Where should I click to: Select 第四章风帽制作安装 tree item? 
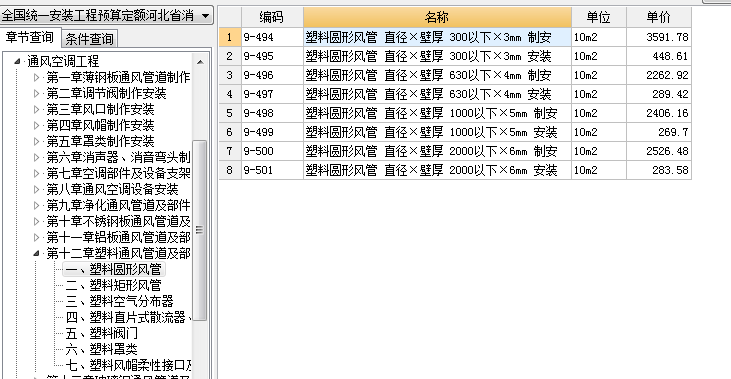click(x=100, y=125)
